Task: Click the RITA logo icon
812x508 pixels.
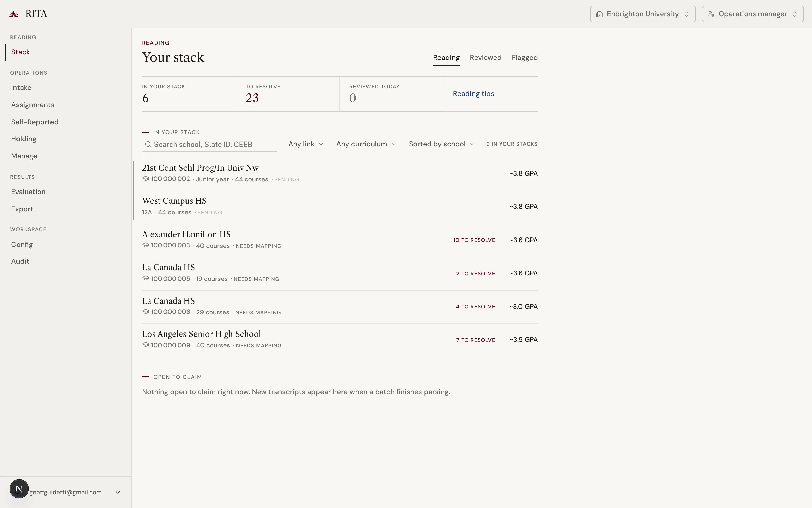Action: click(x=14, y=14)
